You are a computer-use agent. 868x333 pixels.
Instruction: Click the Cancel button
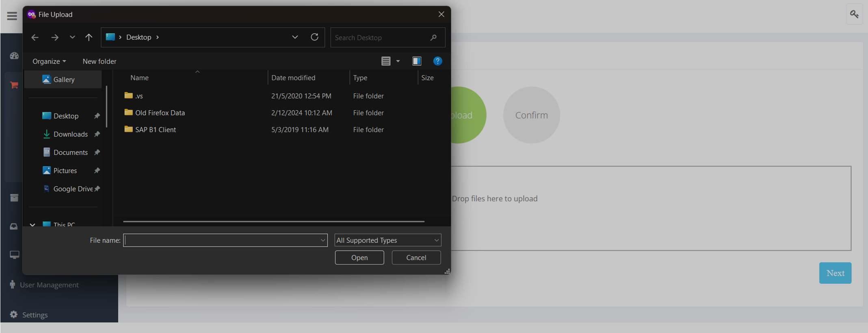416,258
